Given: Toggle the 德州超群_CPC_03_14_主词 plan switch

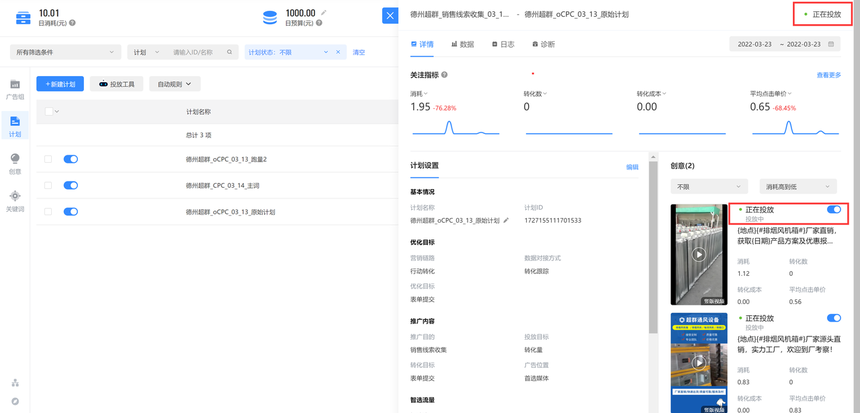Looking at the screenshot, I should click(71, 185).
